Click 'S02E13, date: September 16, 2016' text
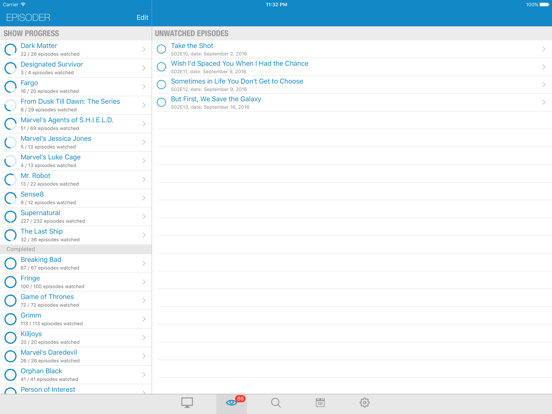The width and height of the screenshot is (552, 414). (x=210, y=107)
